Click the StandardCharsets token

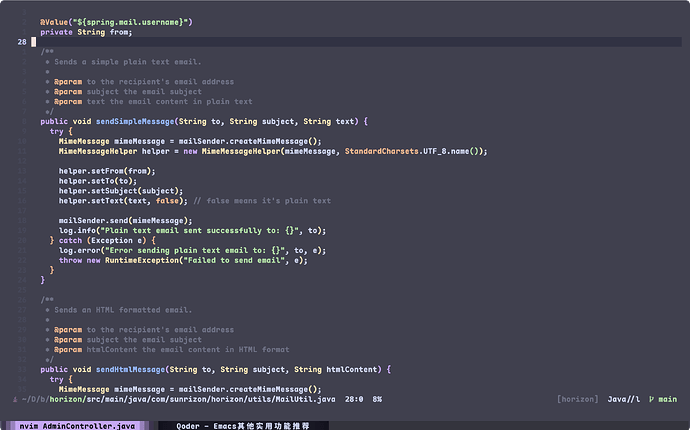[382, 151]
